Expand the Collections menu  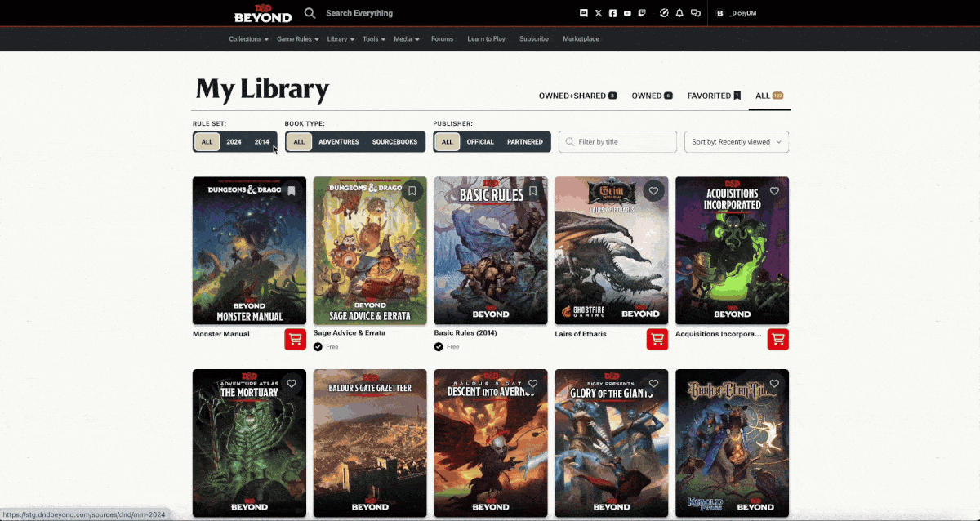coord(248,39)
